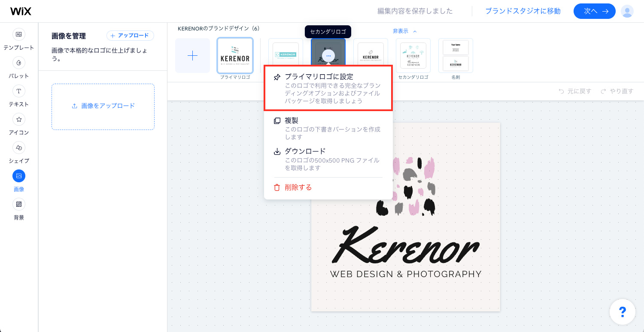Click the 編集内容を保存しました status text
The height and width of the screenshot is (332, 644).
(x=415, y=11)
